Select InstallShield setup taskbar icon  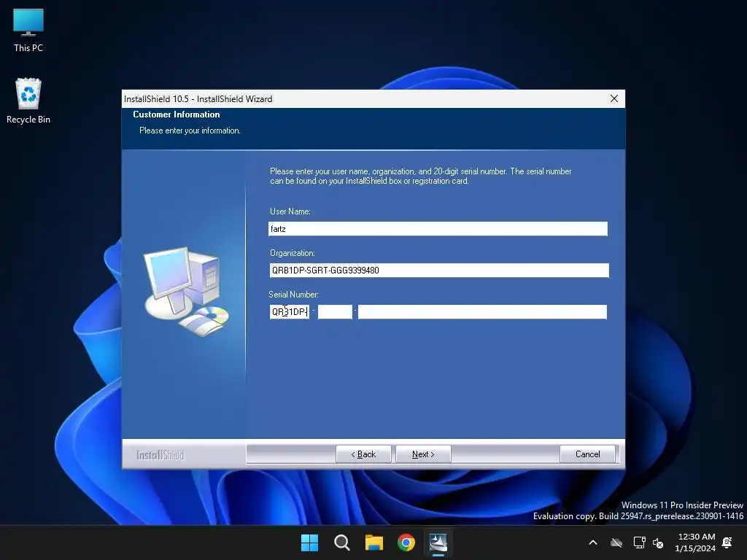coord(438,542)
